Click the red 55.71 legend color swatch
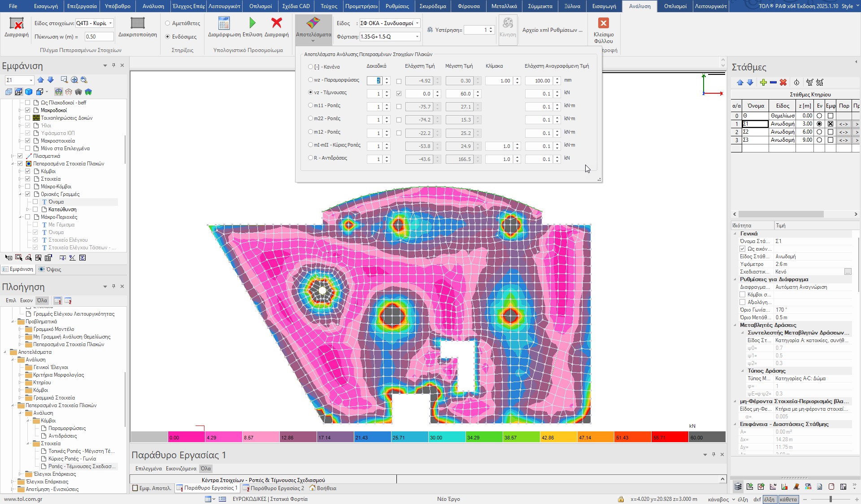The height and width of the screenshot is (504, 861). 670,437
